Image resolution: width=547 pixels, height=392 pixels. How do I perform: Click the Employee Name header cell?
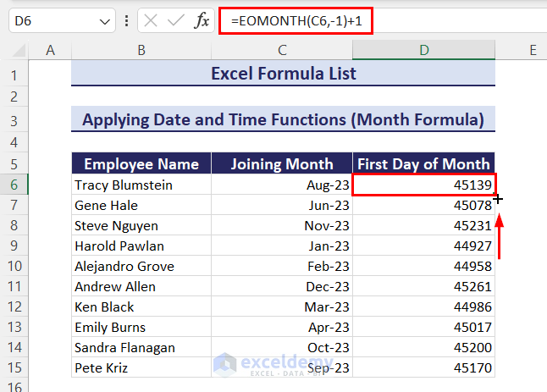click(141, 164)
